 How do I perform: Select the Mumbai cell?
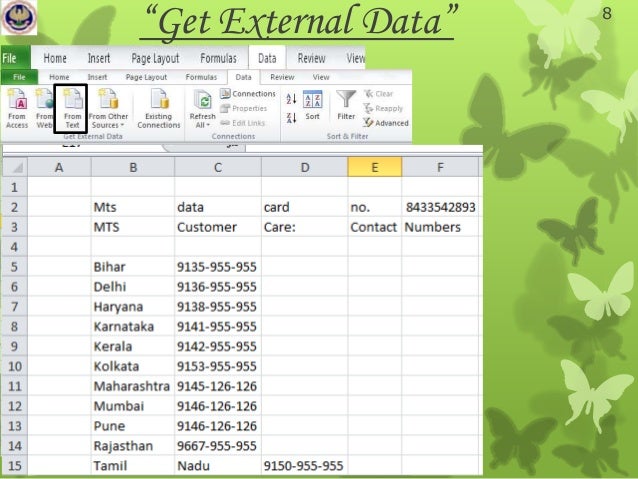133,406
